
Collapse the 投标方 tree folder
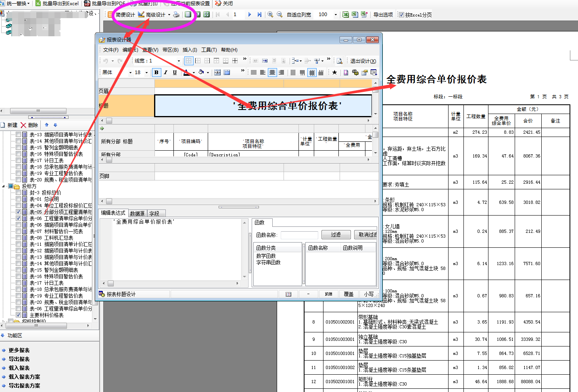(4, 186)
